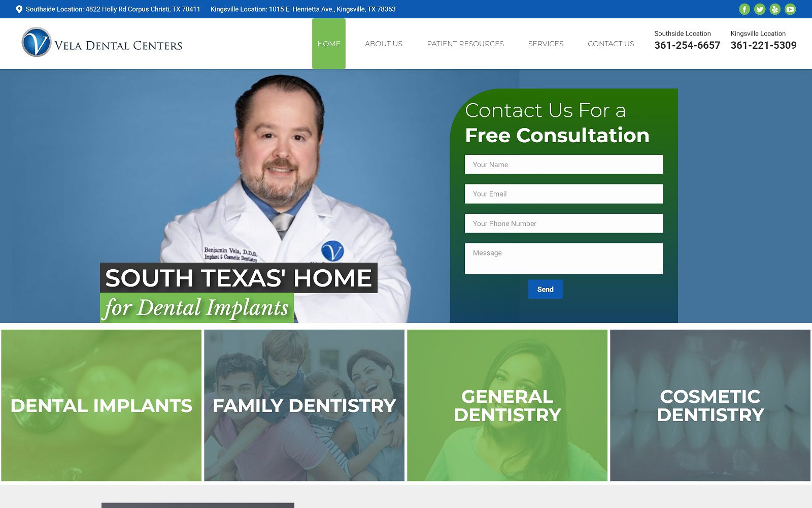
Task: Click the 'for Dental Implants' banner text
Action: point(197,308)
